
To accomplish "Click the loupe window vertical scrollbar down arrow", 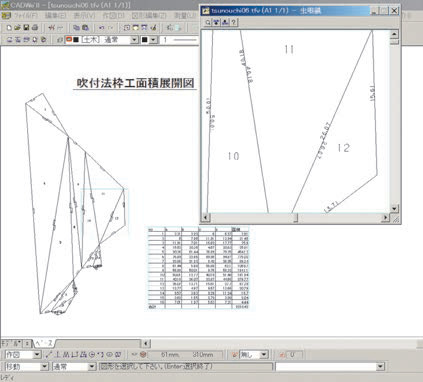I will pos(394,209).
